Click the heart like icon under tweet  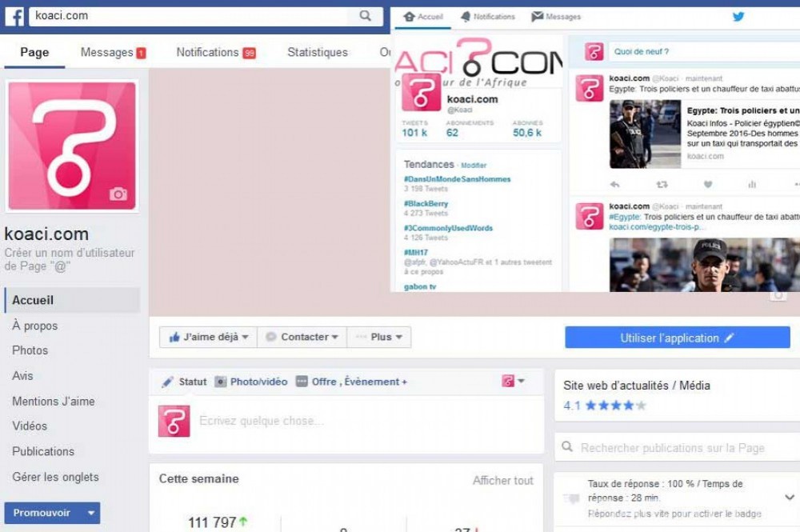tap(708, 185)
